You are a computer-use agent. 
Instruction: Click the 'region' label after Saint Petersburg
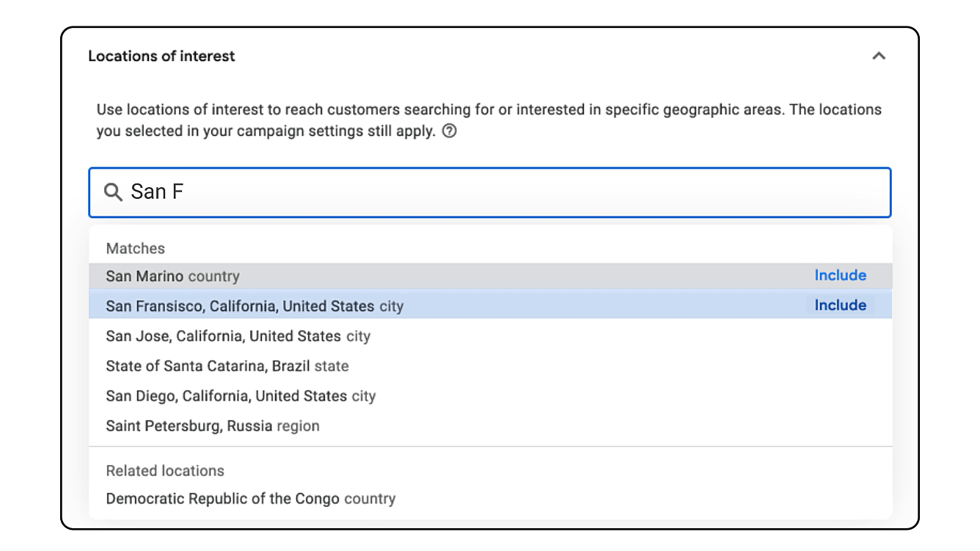click(x=299, y=426)
